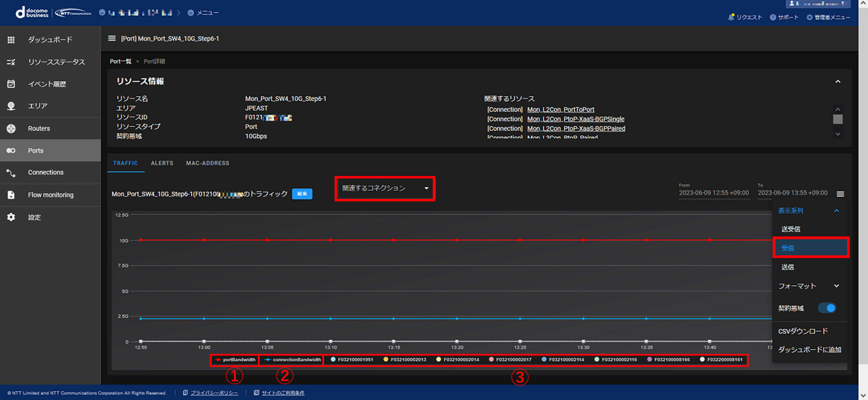Click the Ports sidebar icon
Viewport: 868px width, 400px height.
[11, 151]
